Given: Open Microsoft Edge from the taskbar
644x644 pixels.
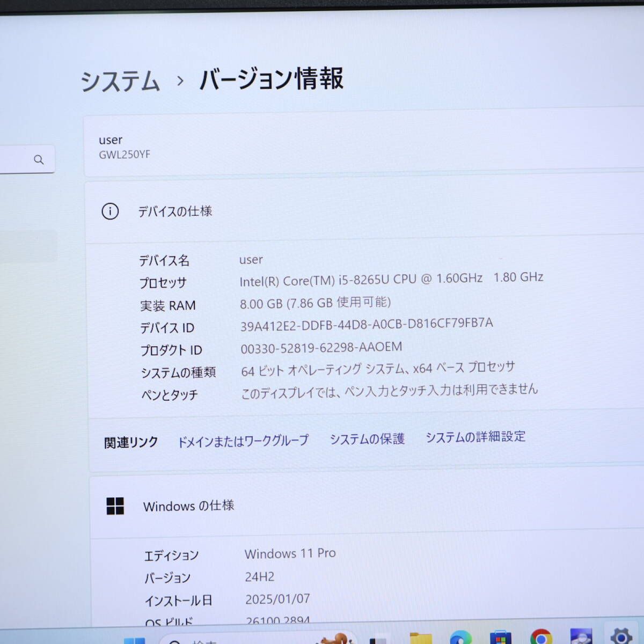Looking at the screenshot, I should click(460, 638).
